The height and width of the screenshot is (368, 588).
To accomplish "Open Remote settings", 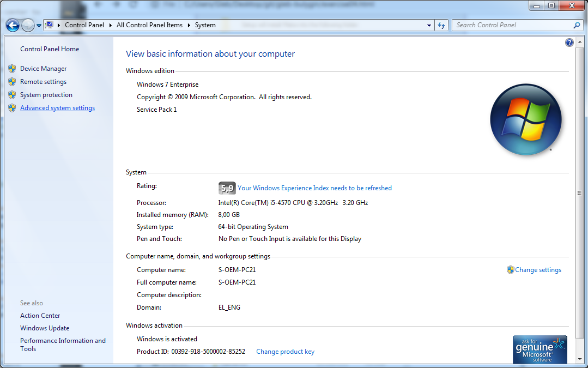I will (x=43, y=82).
